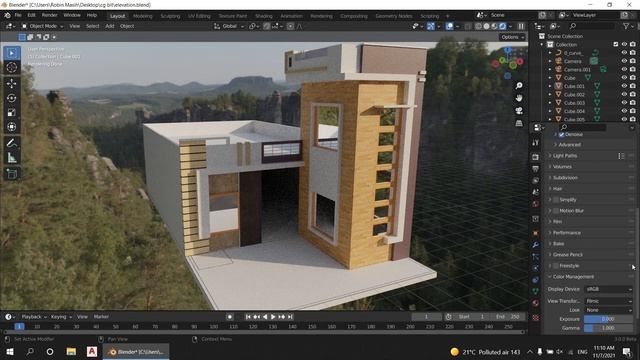Expand Cube.004 in the outliner
Image resolution: width=640 pixels, height=360 pixels.
[x=550, y=111]
